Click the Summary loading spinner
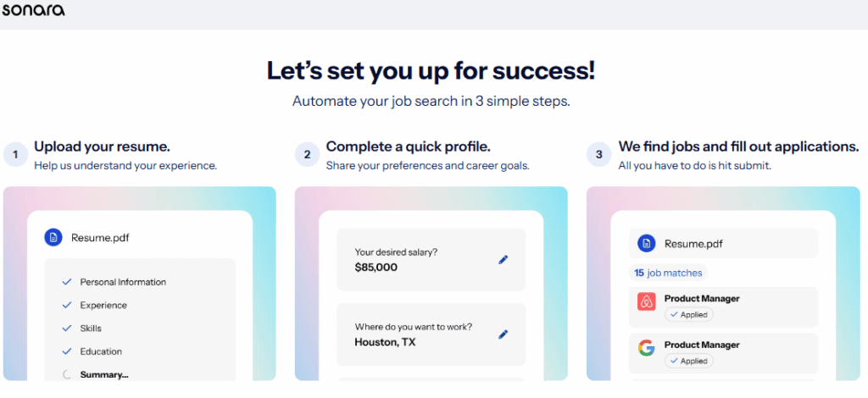This screenshot has width=868, height=398. (66, 374)
